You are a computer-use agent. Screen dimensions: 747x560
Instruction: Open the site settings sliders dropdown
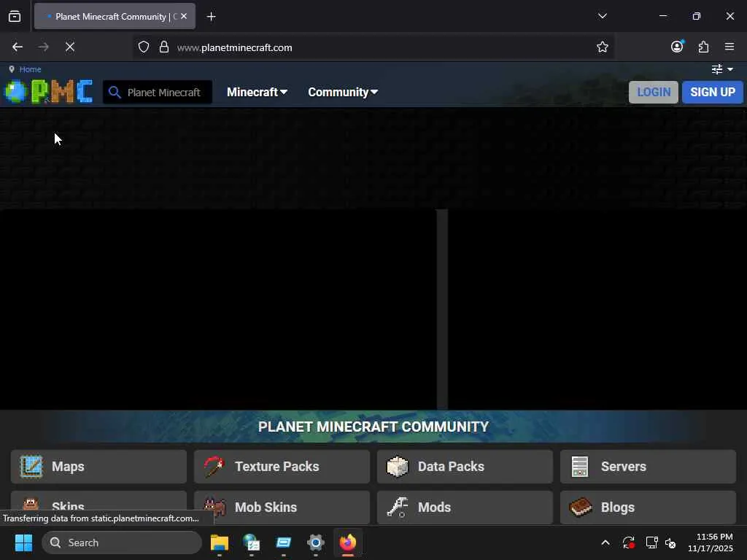[x=722, y=69]
